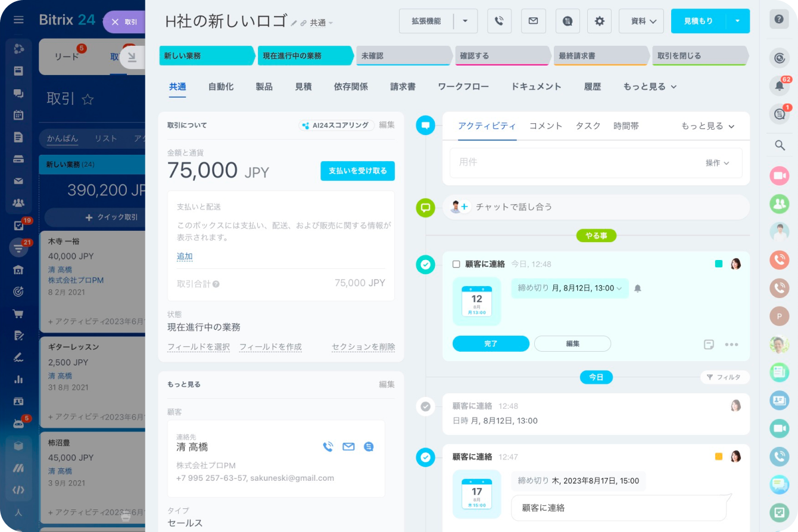Open the 資料 dropdown
The width and height of the screenshot is (798, 532).
coord(641,21)
